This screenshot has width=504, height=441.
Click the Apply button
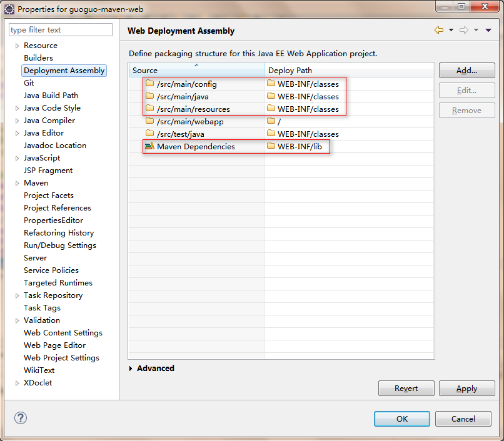coord(466,389)
